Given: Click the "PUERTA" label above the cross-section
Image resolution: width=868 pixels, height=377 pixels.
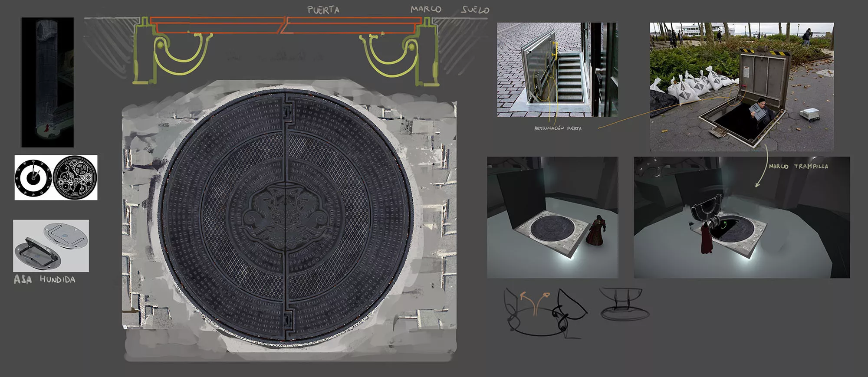Looking at the screenshot, I should point(323,10).
